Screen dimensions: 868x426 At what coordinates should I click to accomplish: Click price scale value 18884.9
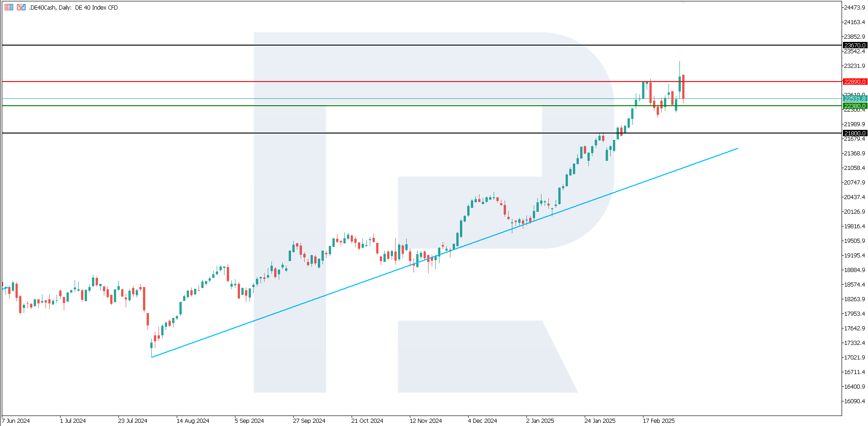(854, 270)
